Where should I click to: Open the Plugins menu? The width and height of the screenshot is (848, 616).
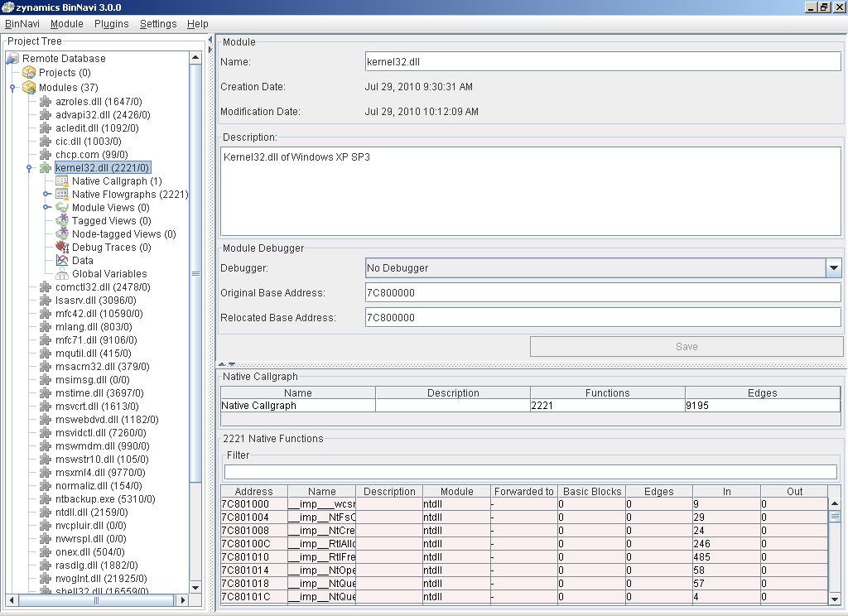click(x=111, y=24)
